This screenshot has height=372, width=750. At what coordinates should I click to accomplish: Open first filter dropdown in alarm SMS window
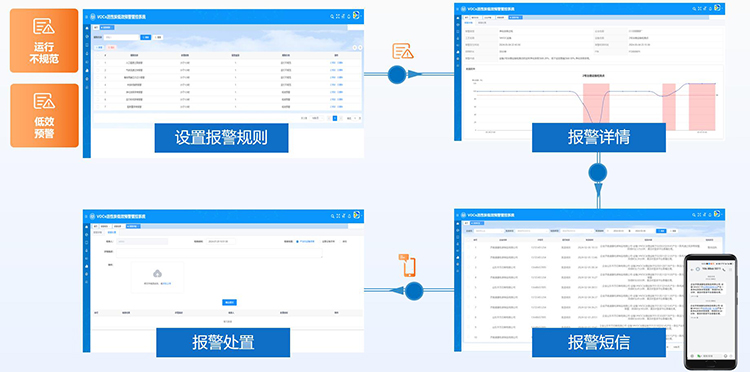[x=489, y=231]
